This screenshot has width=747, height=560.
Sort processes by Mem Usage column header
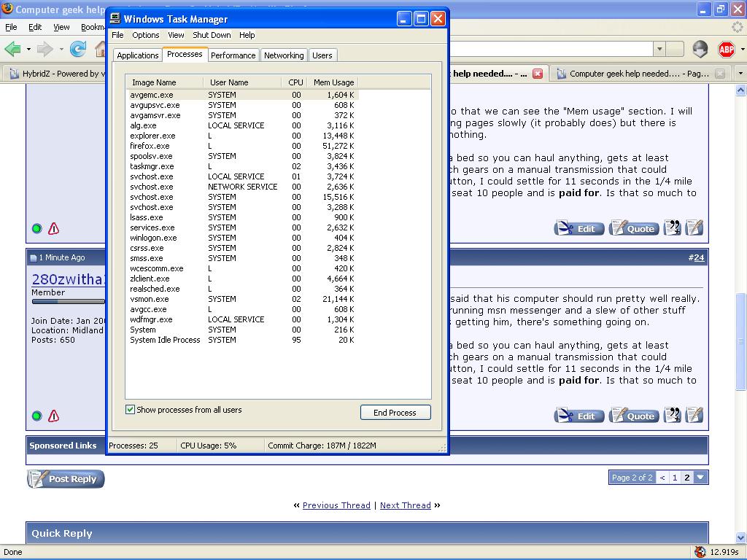[x=333, y=82]
